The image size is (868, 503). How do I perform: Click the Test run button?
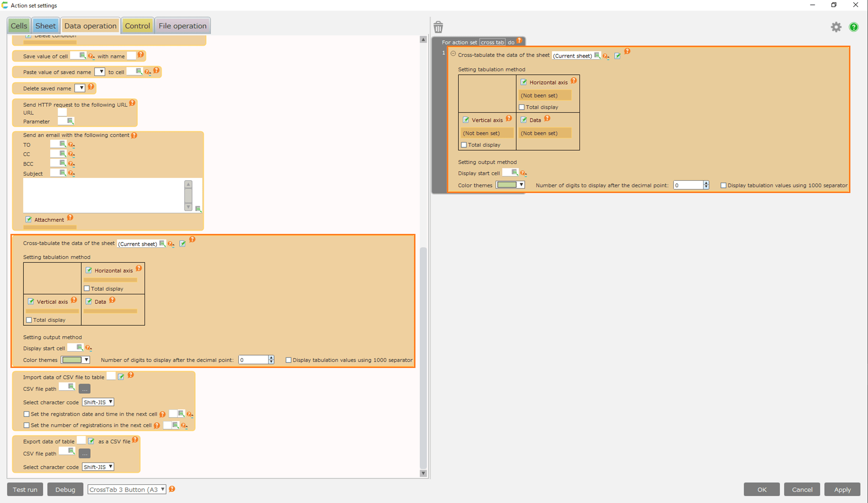point(25,489)
